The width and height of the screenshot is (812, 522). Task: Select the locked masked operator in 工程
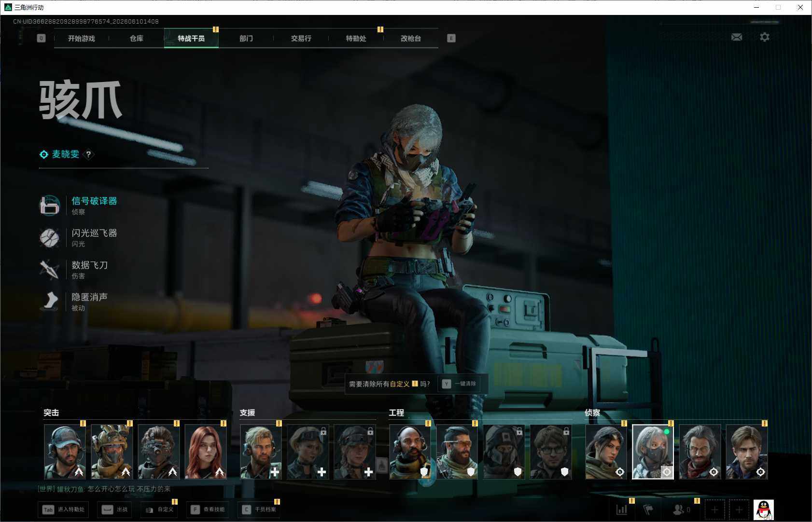point(504,452)
